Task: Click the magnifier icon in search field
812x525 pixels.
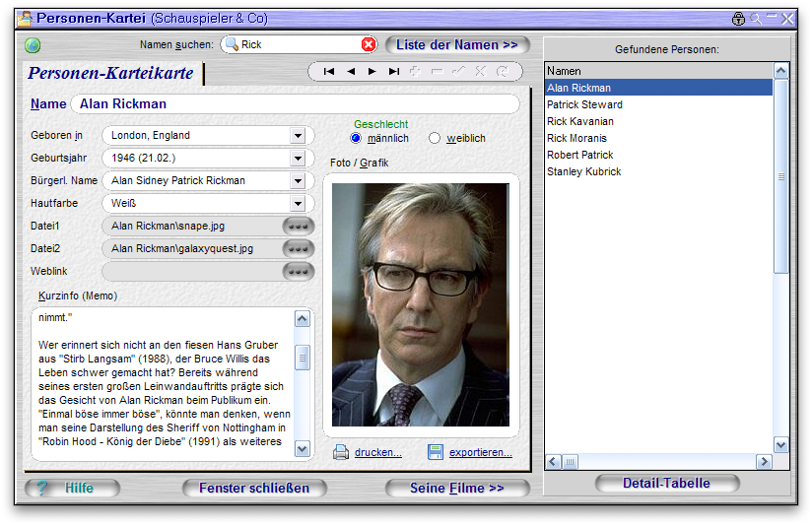Action: [232, 44]
